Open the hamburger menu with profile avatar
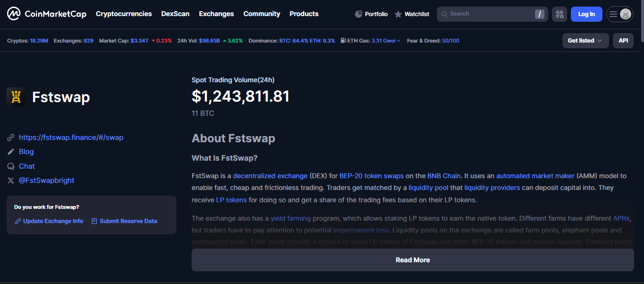 (619, 14)
